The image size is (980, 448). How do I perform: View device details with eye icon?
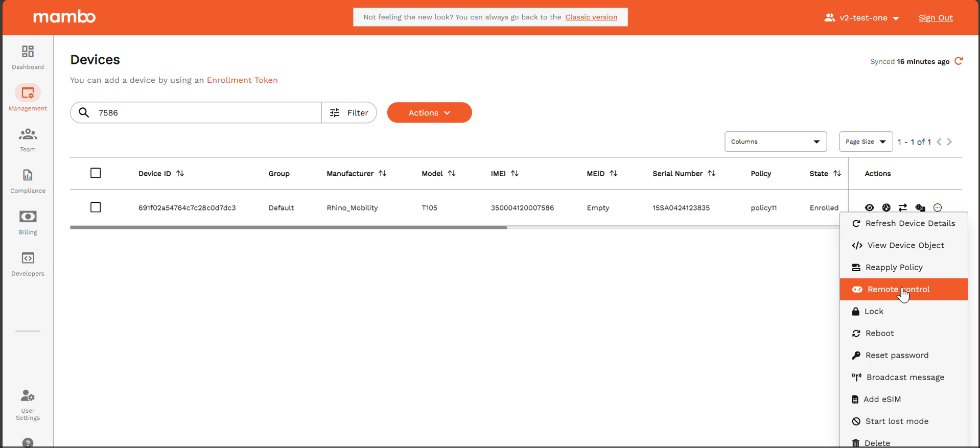point(869,207)
